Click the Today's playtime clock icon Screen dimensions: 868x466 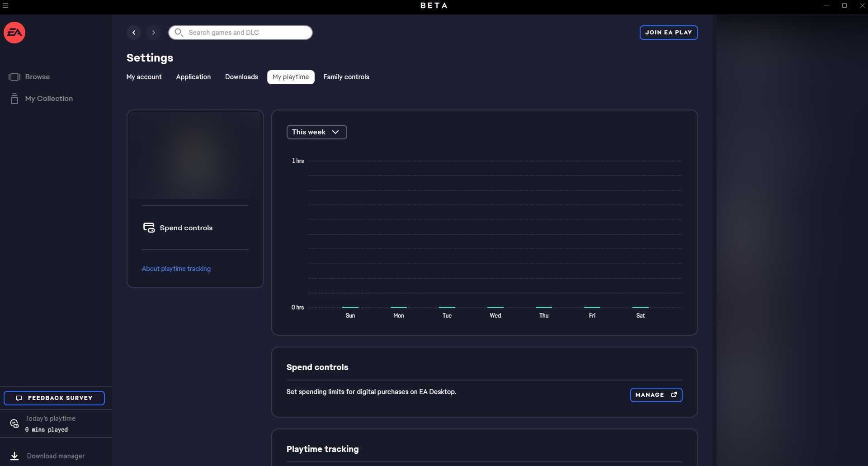14,423
